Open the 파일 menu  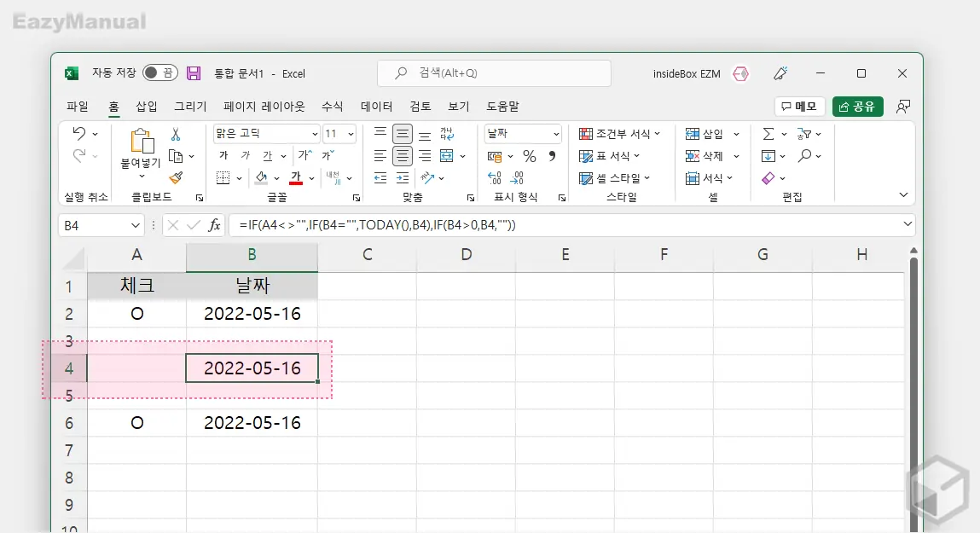pyautogui.click(x=77, y=106)
